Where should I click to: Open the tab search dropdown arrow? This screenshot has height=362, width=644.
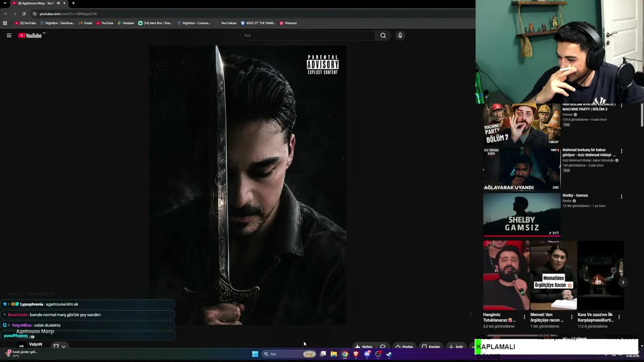coord(5,3)
